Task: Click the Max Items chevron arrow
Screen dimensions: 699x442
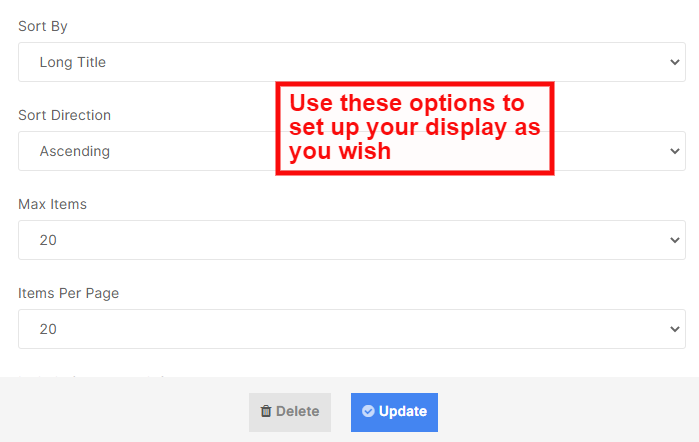Action: tap(674, 240)
